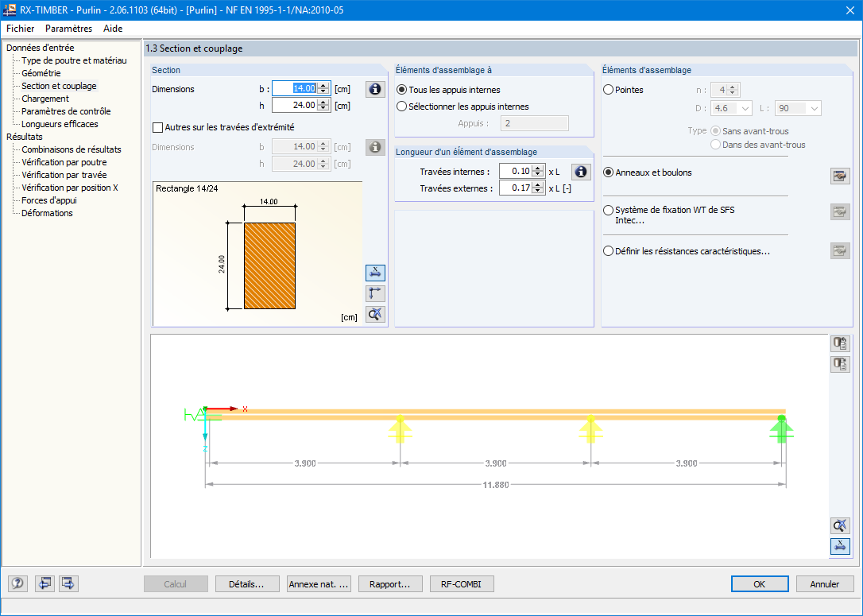Select Géométrie in the navigator tree

[x=41, y=73]
